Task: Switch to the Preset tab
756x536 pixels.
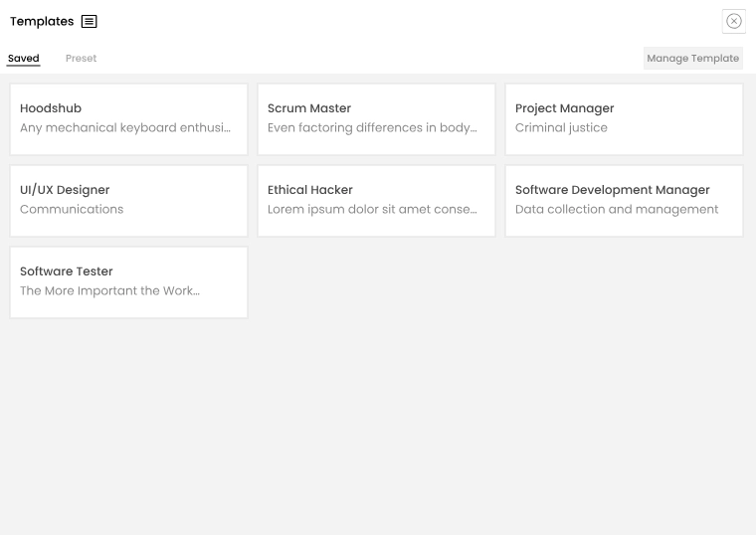Action: (x=81, y=59)
